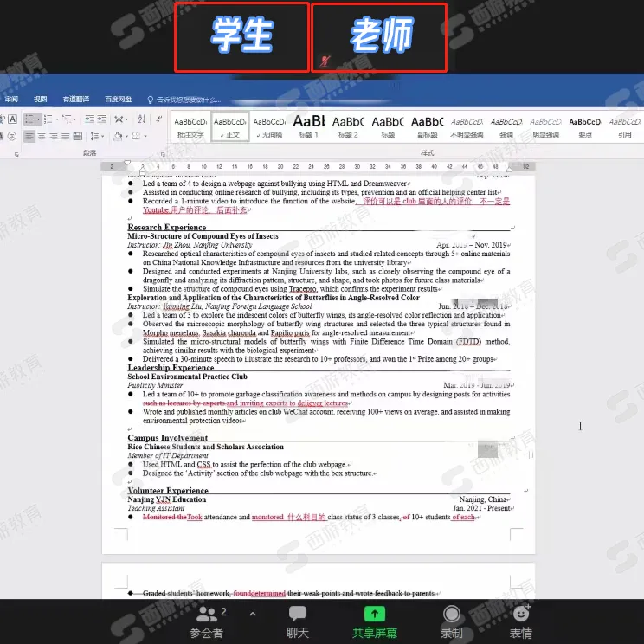Click the Nanjing YJN Education text
Image resolution: width=644 pixels, height=644 pixels.
tap(166, 499)
